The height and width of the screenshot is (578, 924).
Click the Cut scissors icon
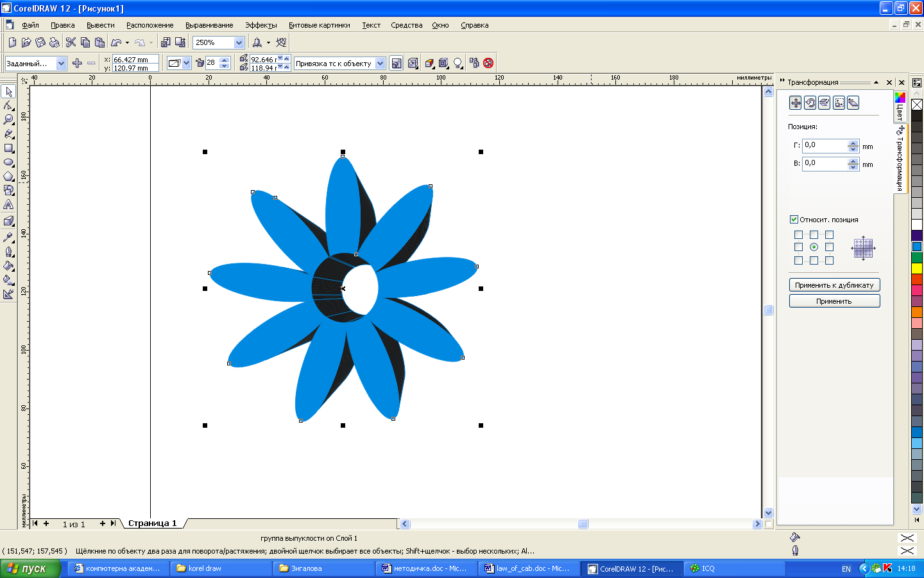pos(71,42)
